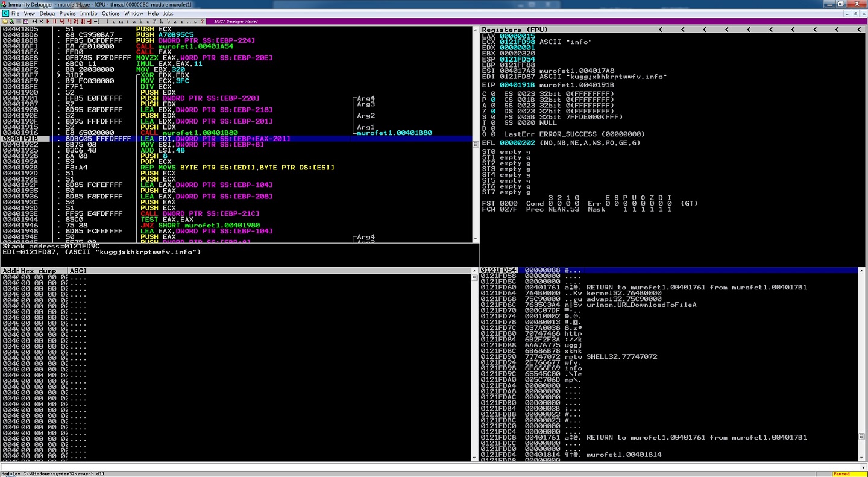Click the hex dump pane vertical scrollbar
This screenshot has height=477, width=868.
[476, 365]
